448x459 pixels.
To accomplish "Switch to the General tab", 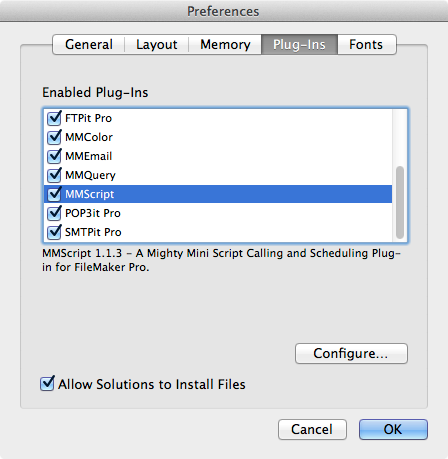I will (89, 44).
